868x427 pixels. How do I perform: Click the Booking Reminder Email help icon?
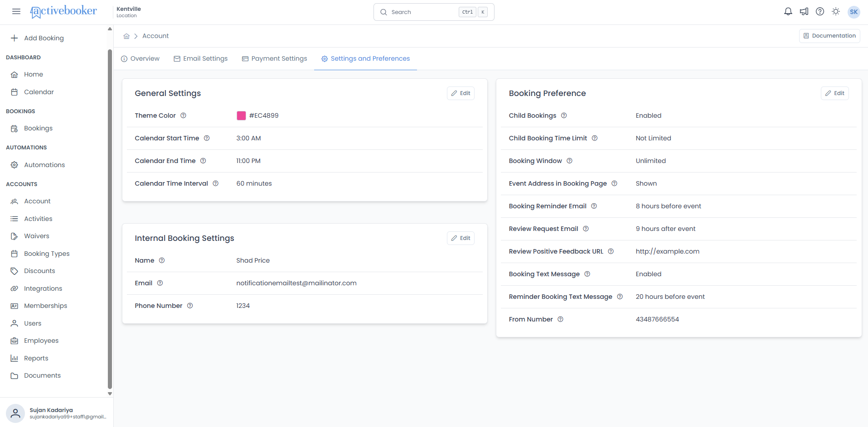click(x=594, y=206)
